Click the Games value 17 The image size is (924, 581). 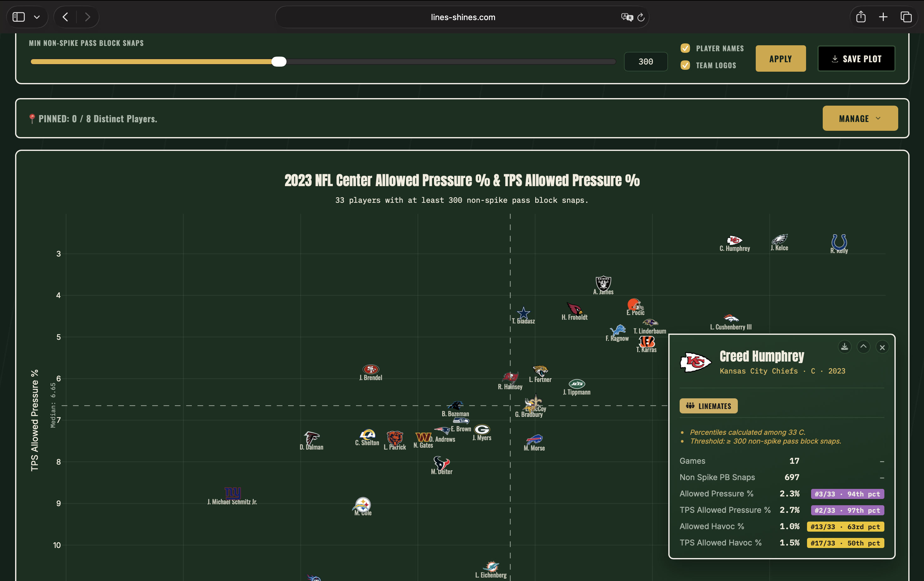coord(794,461)
